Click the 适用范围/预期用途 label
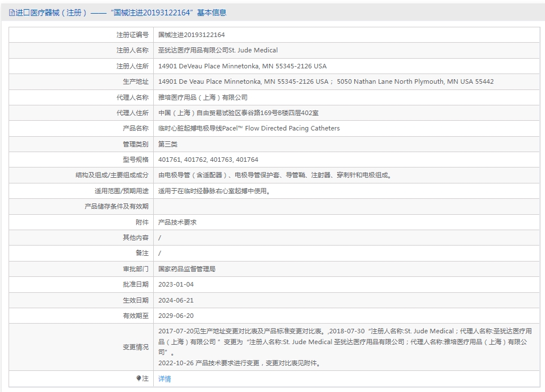 [x=121, y=191]
